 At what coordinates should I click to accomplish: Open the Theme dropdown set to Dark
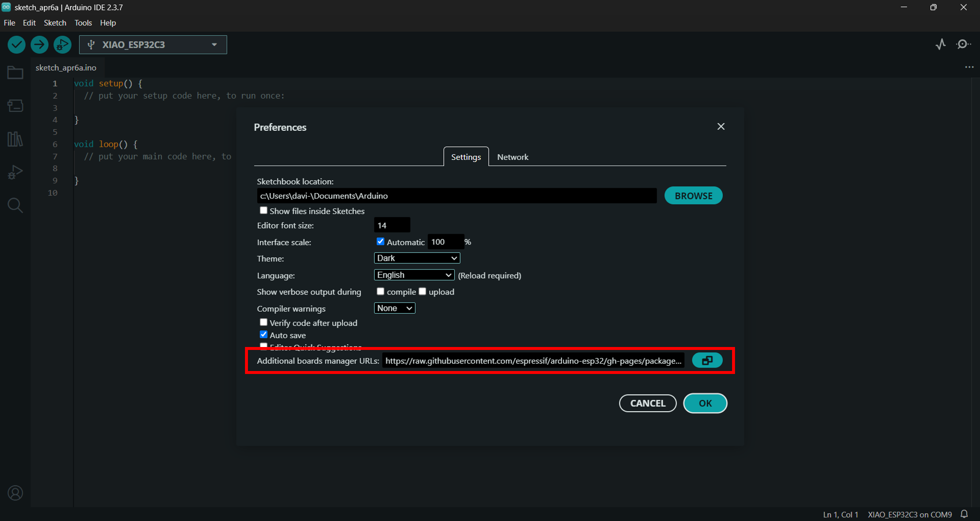[x=417, y=258]
